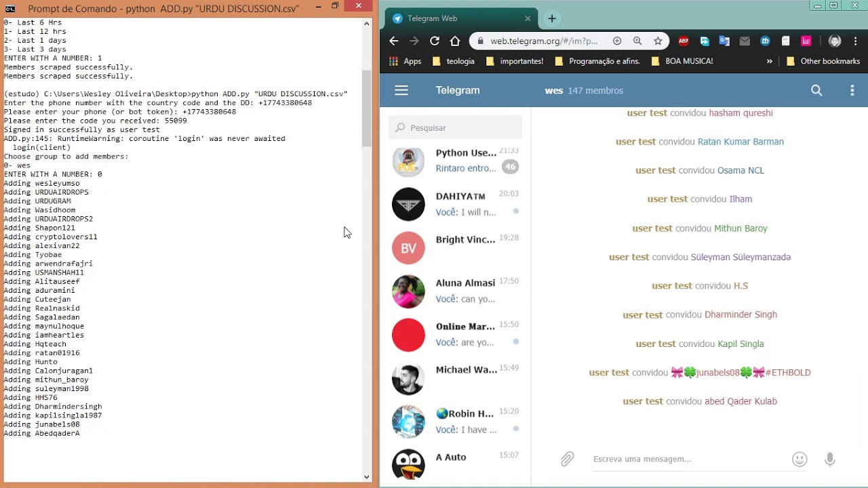Click the browser forward arrow
This screenshot has height=488, width=868.
(414, 41)
